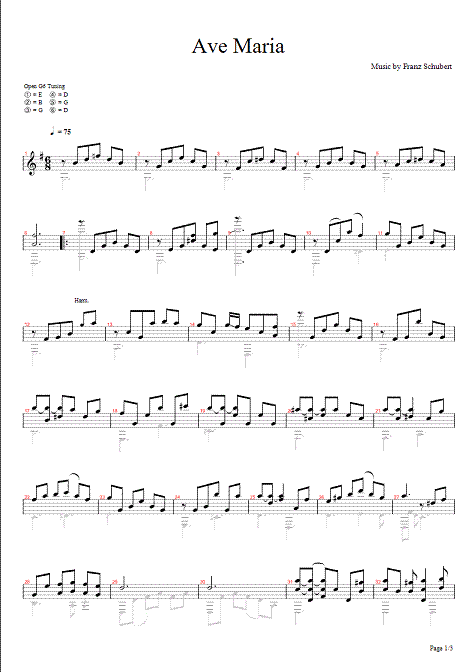This screenshot has width=475, height=672.
Task: Select the Music by Franz Schubert credit
Action: (x=411, y=66)
